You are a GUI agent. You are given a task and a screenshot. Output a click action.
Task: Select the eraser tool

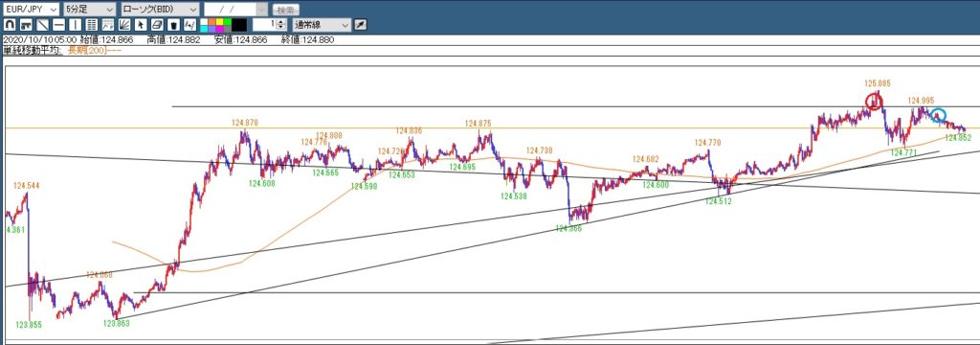(x=157, y=24)
